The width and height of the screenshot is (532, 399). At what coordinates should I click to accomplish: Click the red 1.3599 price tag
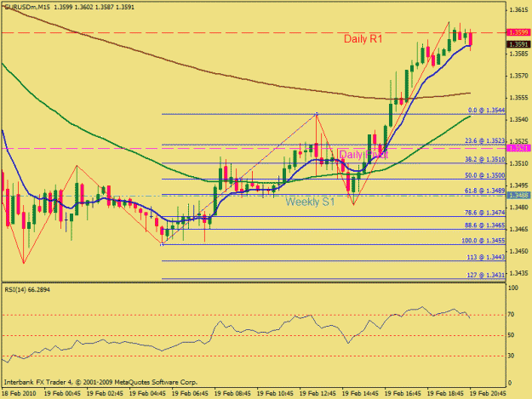pyautogui.click(x=518, y=32)
